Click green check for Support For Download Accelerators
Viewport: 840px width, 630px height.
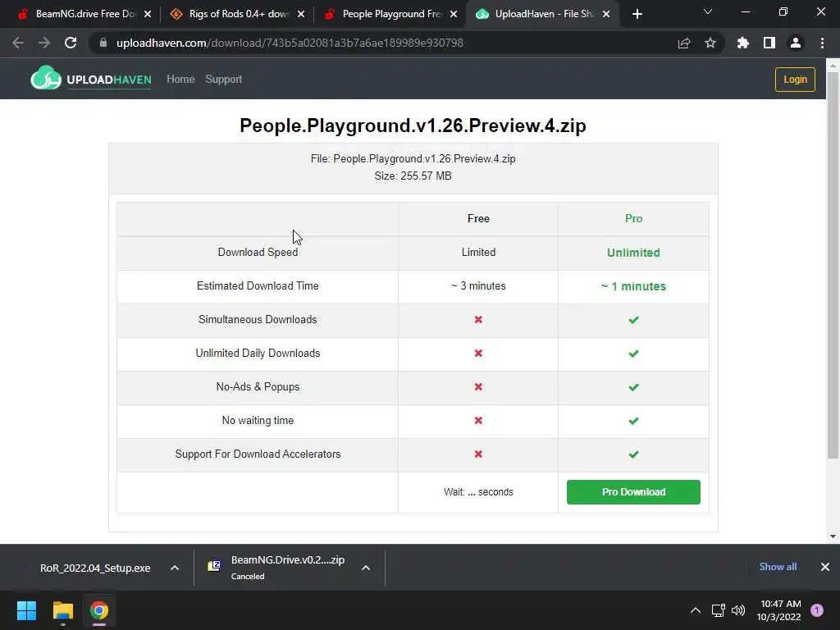pos(633,454)
